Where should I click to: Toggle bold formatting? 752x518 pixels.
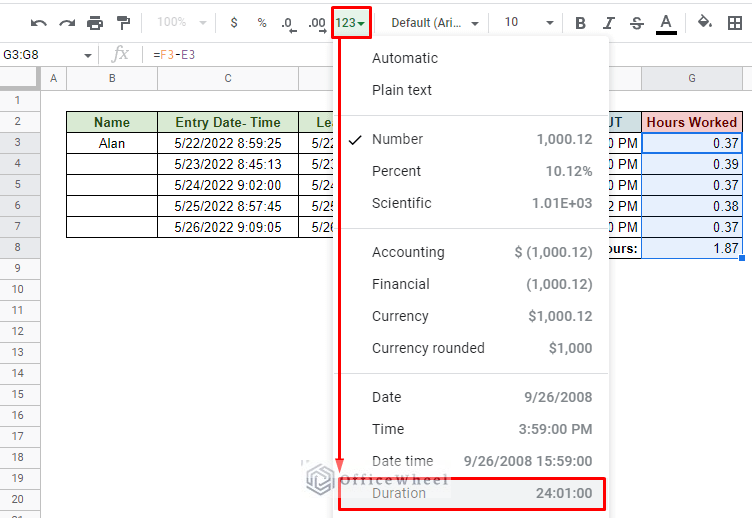pos(581,23)
